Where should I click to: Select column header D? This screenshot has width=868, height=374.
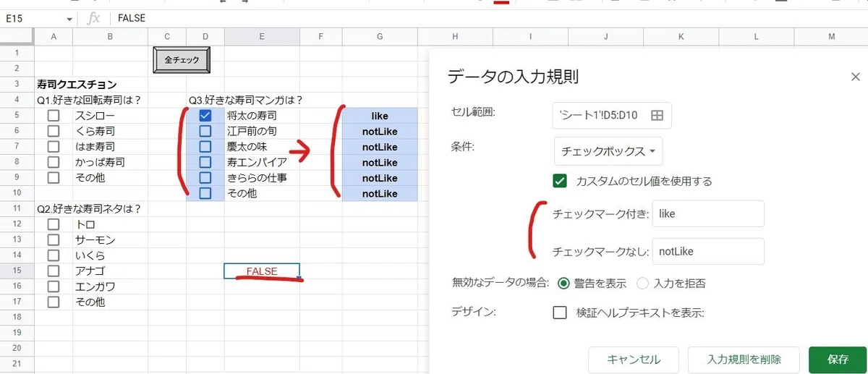[205, 37]
